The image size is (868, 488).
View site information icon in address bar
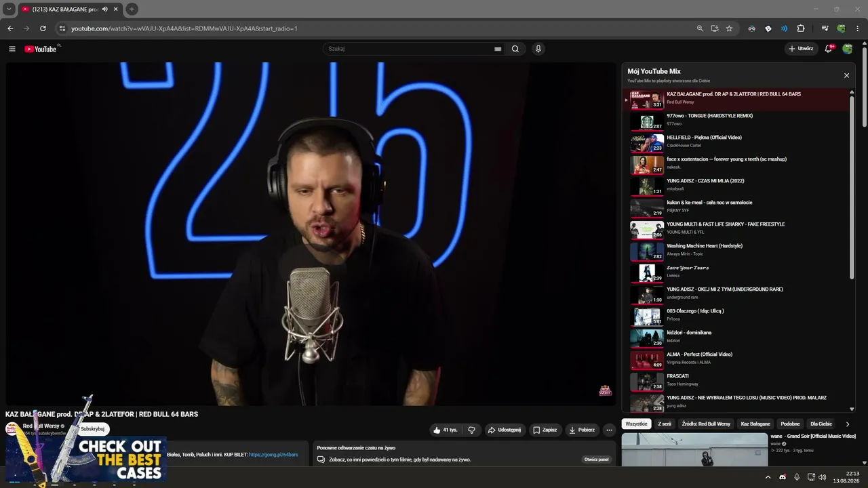point(62,28)
